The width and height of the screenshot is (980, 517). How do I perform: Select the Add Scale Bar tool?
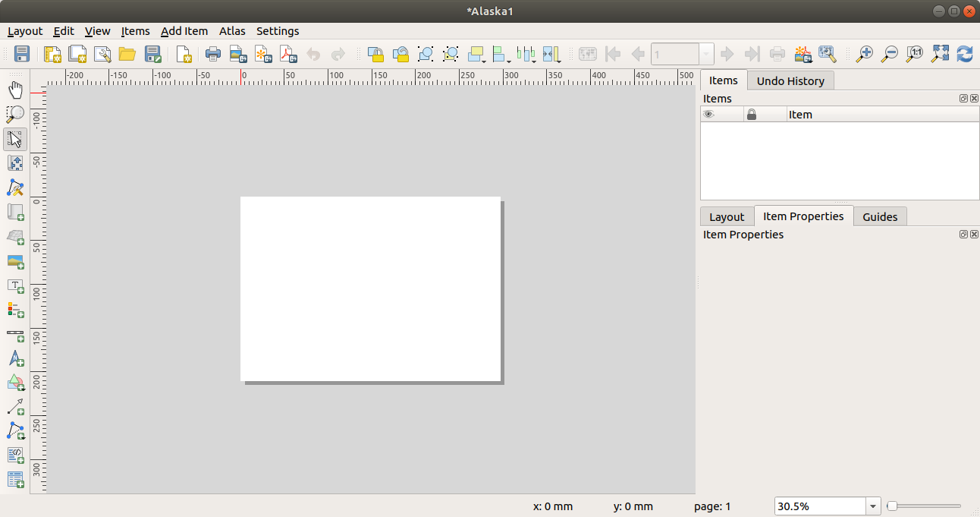15,334
